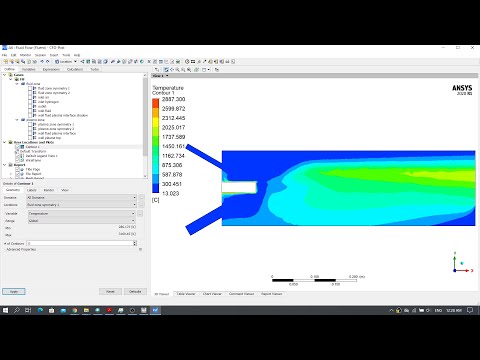Open the Variable dropdown showing Temperature

click(x=82, y=213)
